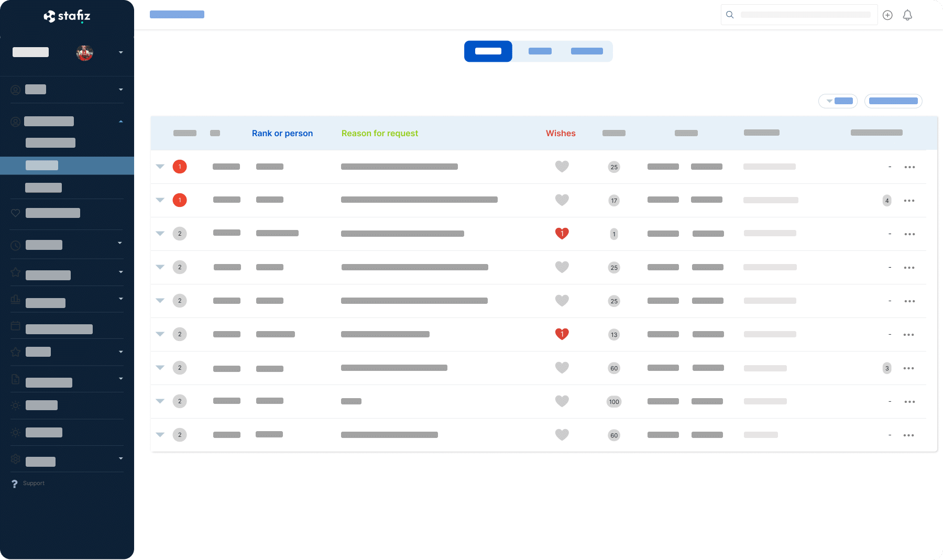Unmark the filled red heart on the sixth row
943x560 pixels.
[562, 334]
